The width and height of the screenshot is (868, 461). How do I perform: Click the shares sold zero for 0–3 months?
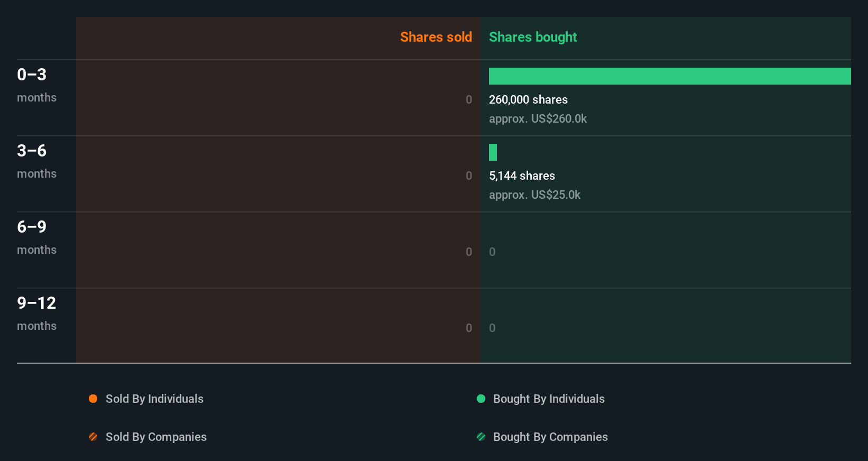(469, 99)
